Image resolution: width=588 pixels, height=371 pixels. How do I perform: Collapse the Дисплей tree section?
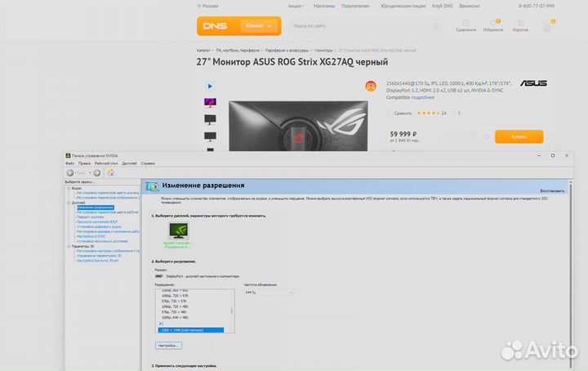[x=69, y=203]
